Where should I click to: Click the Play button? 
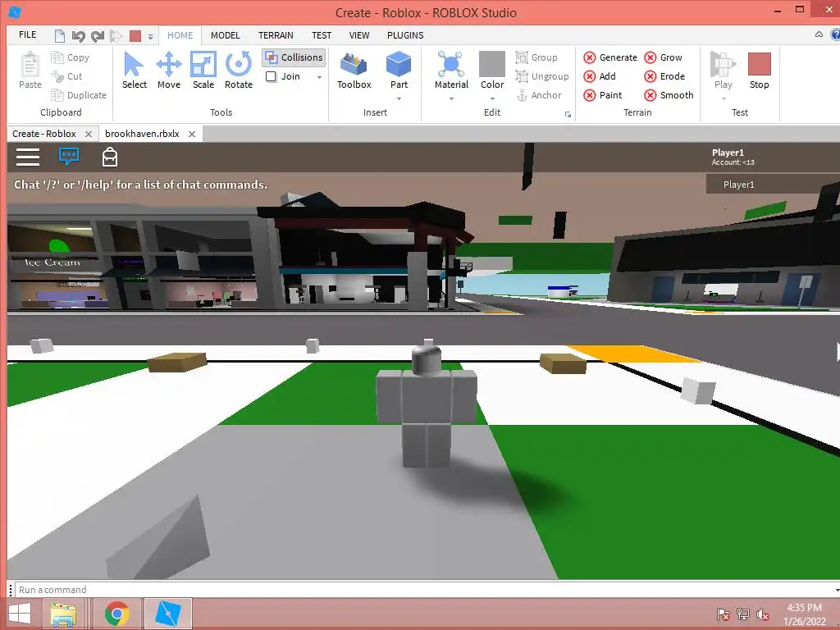coord(723,71)
